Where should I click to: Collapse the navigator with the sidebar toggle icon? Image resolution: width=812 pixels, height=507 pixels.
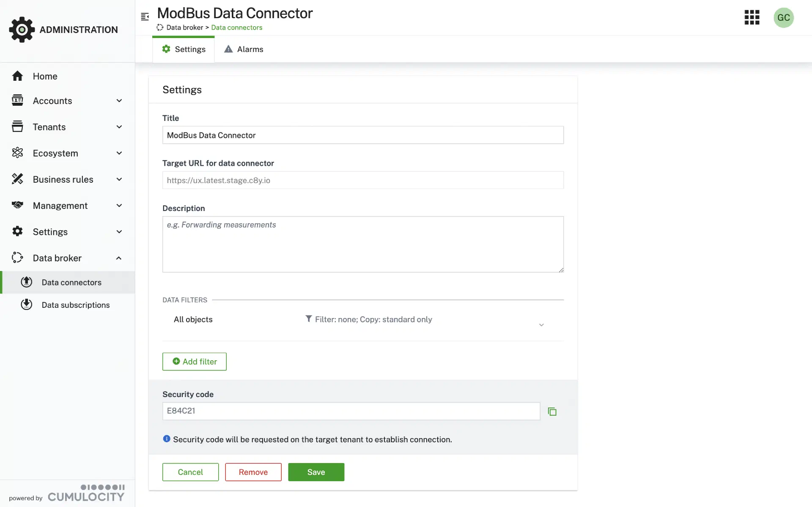coord(145,16)
